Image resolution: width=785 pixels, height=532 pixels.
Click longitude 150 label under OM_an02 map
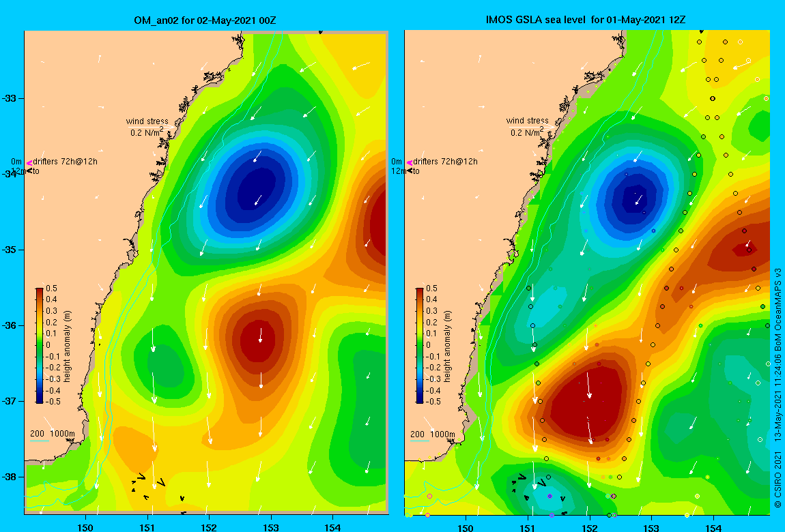[85, 527]
